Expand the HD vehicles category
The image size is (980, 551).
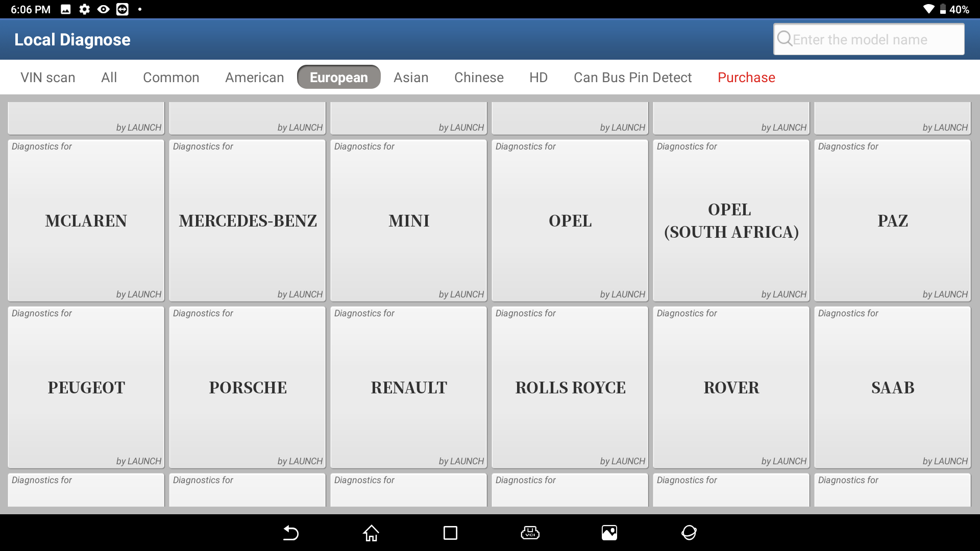click(538, 77)
